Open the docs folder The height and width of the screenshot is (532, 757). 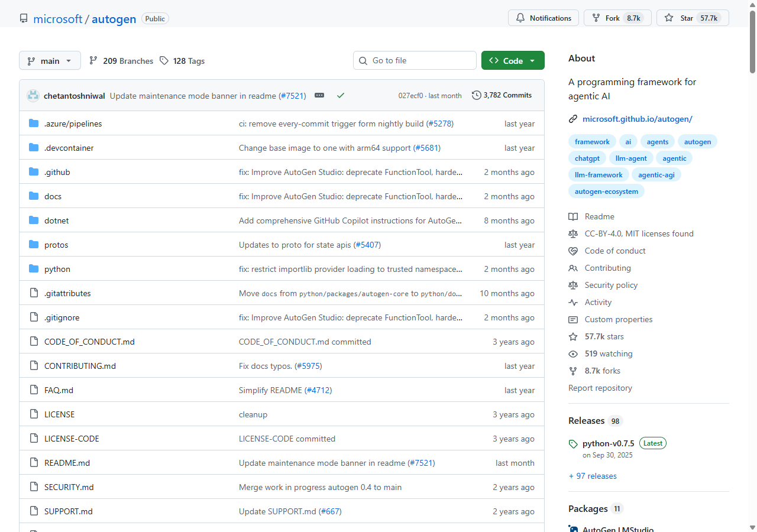53,196
